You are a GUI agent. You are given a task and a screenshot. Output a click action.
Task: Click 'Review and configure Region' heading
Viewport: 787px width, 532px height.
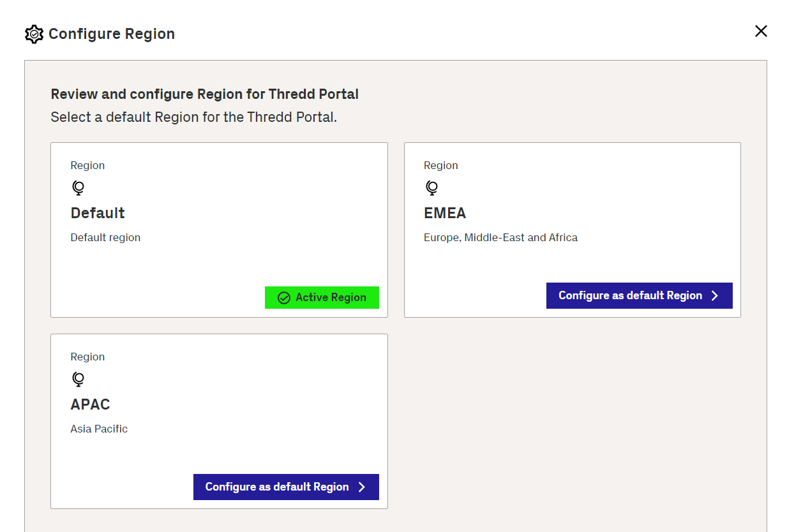pyautogui.click(x=204, y=94)
